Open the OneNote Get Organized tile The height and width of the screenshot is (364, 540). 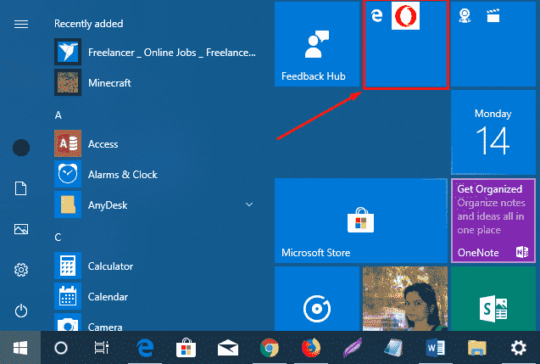click(493, 220)
